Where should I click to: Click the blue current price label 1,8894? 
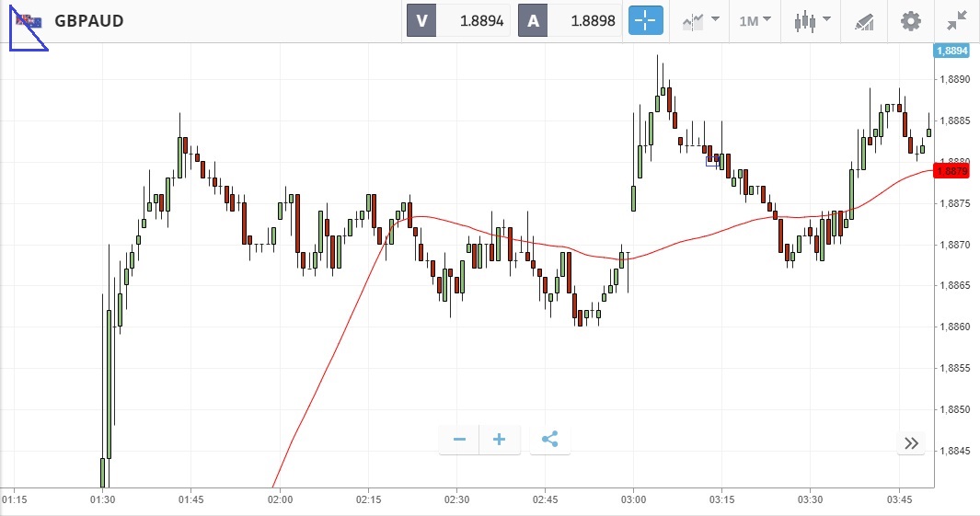point(951,51)
